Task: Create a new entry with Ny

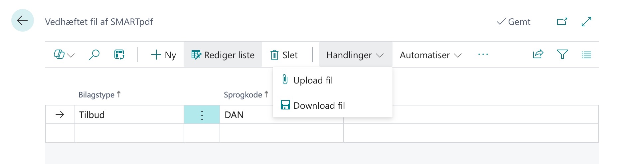Action: click(164, 55)
